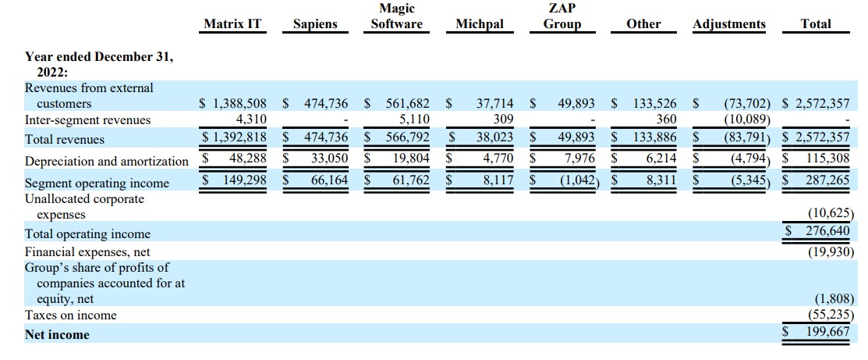Screen dimensions: 868x360
Task: Click ZAP Group depreciation value 7,976
Action: pos(580,158)
